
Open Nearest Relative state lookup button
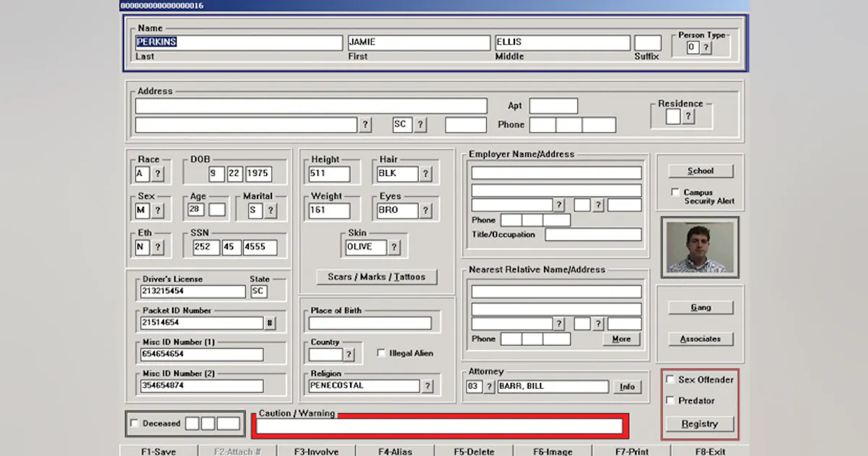coord(598,324)
